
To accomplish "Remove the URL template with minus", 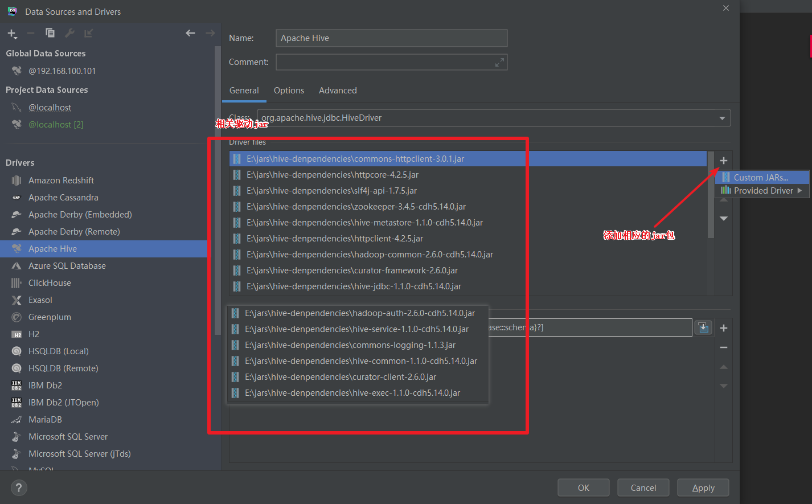I will pos(724,347).
